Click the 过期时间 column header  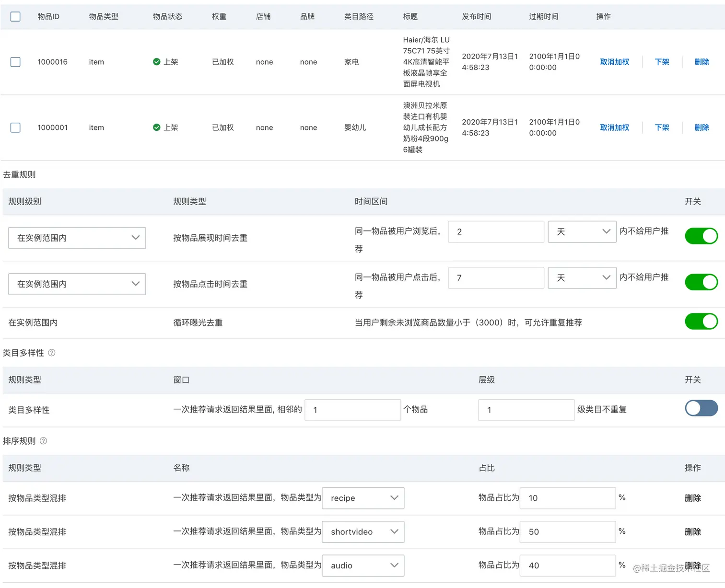coord(543,16)
